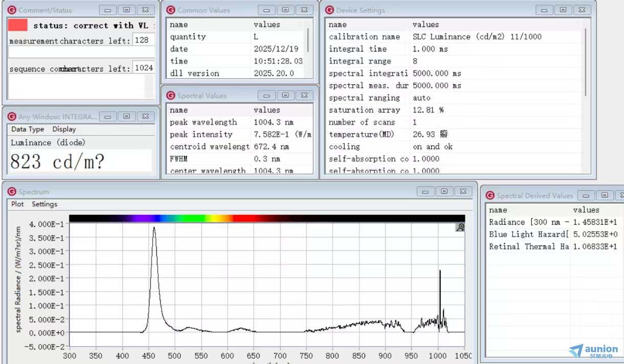
Task: Open the Data Type menu
Action: click(28, 130)
